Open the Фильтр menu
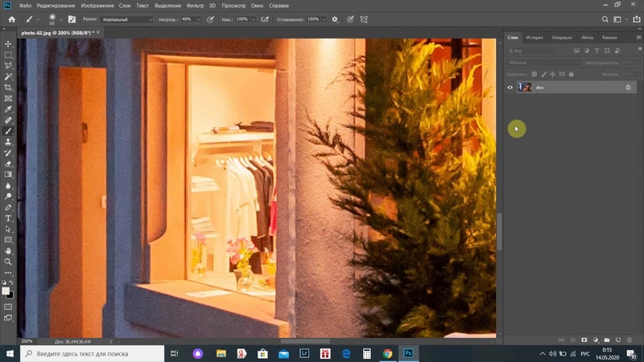Viewport: 644px width, 362px height. 194,6
